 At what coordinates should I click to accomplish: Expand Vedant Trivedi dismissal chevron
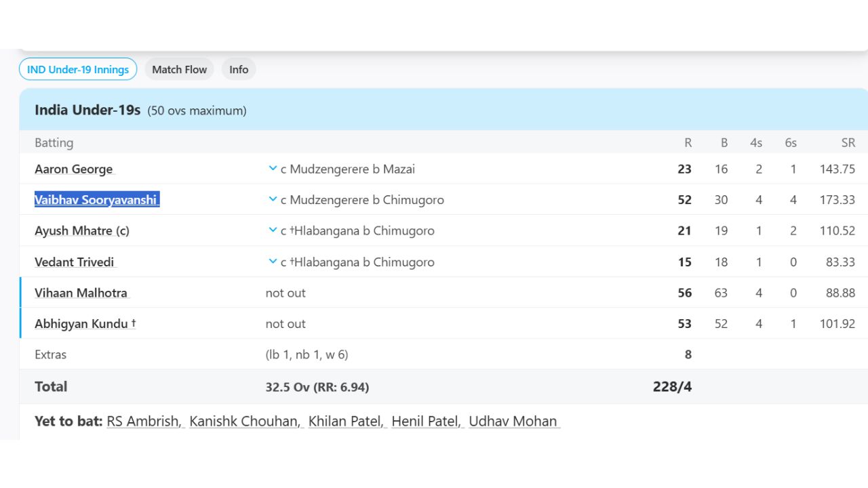click(x=273, y=262)
